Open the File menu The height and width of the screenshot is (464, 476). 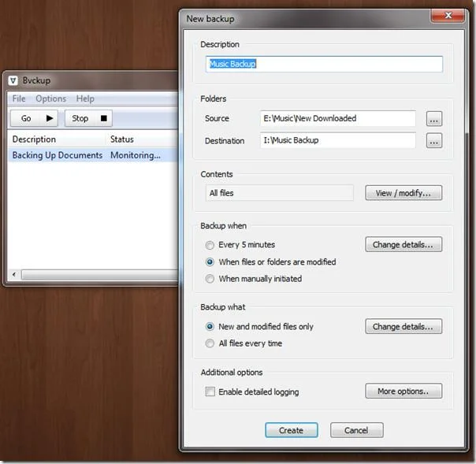19,98
